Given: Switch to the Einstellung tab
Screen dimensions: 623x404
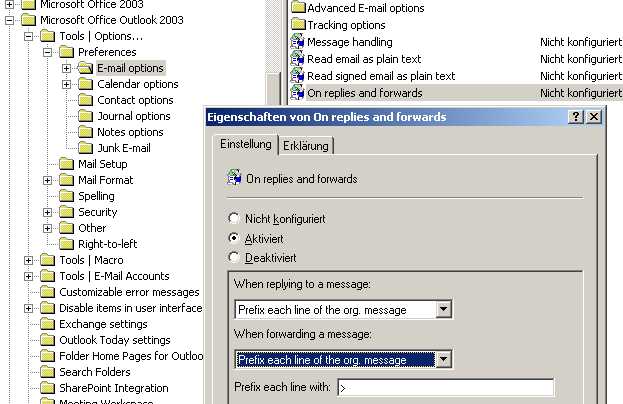Looking at the screenshot, I should 246,144.
